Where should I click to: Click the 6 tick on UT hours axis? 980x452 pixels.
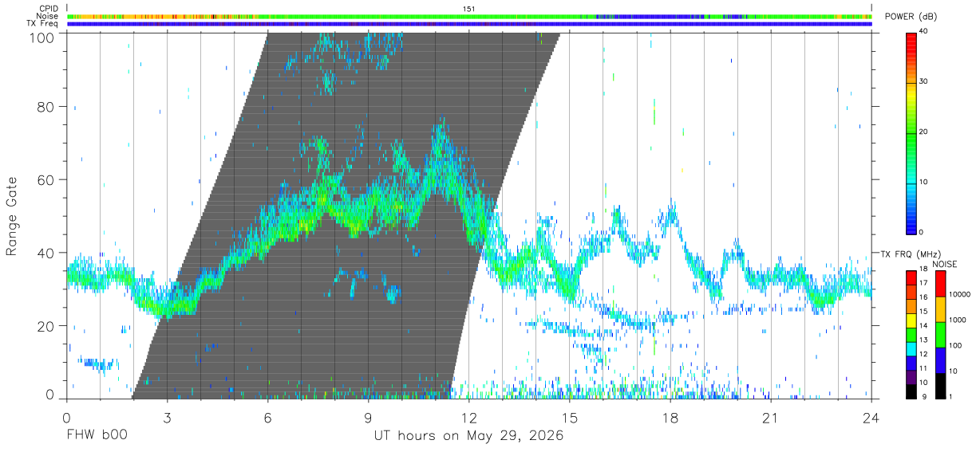point(267,417)
